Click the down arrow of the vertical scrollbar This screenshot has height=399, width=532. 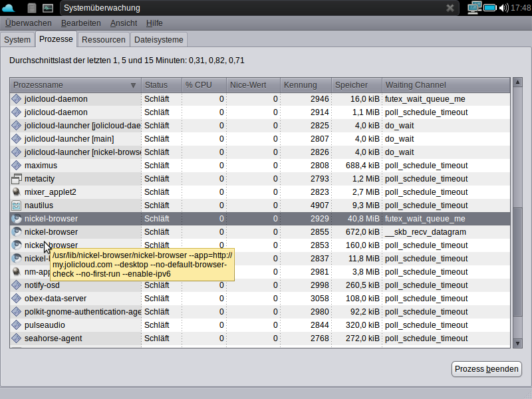tap(518, 343)
